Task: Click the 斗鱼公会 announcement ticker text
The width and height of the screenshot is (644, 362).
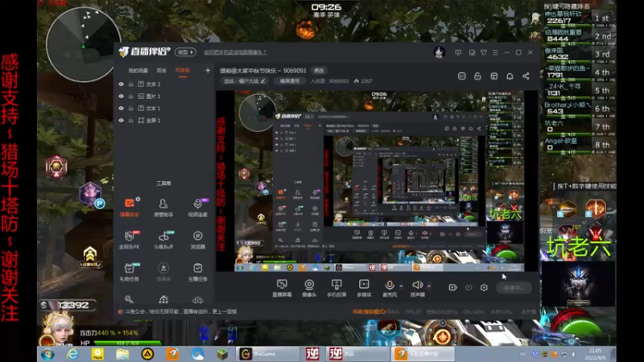Action: pos(180,311)
